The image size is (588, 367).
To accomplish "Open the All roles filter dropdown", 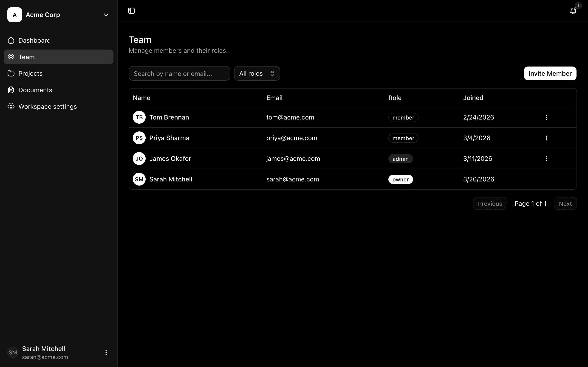I will 257,74.
